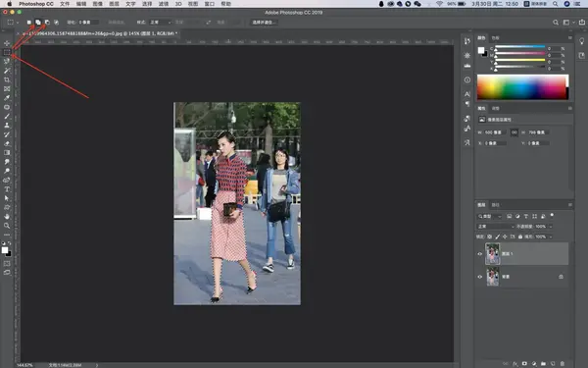588x368 pixels.
Task: Open the layer filter type 类型 dropdown
Action: (x=489, y=216)
